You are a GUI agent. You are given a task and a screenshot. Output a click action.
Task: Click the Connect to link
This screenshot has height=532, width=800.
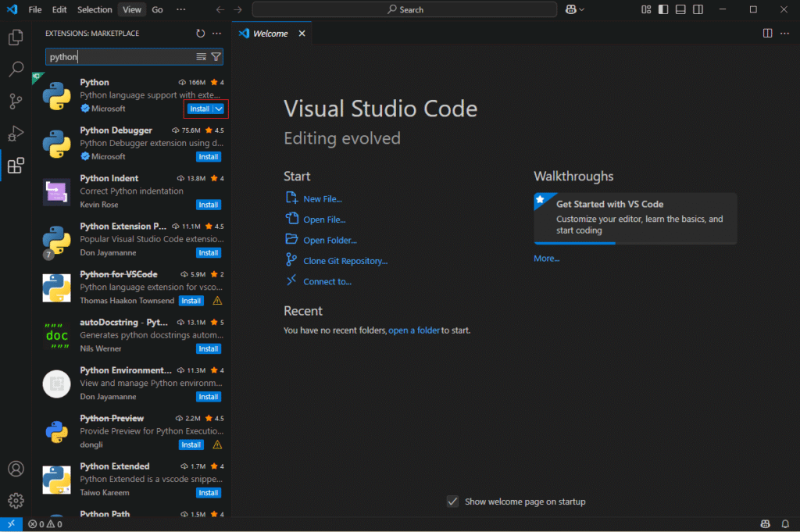(327, 281)
